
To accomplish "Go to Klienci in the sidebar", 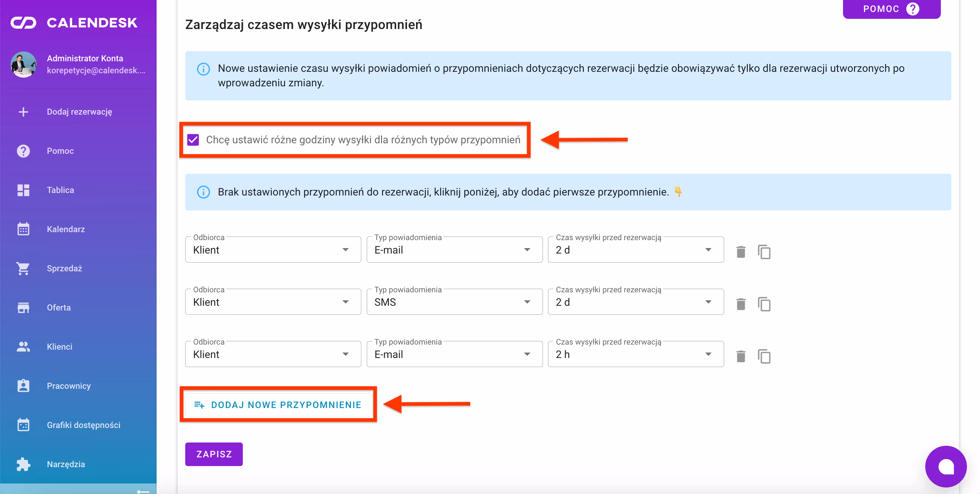I will click(60, 347).
